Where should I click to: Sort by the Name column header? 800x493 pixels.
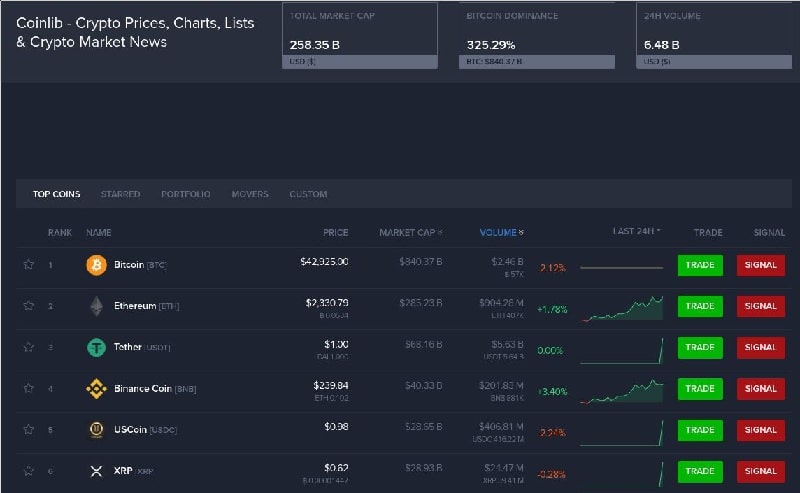coord(98,232)
